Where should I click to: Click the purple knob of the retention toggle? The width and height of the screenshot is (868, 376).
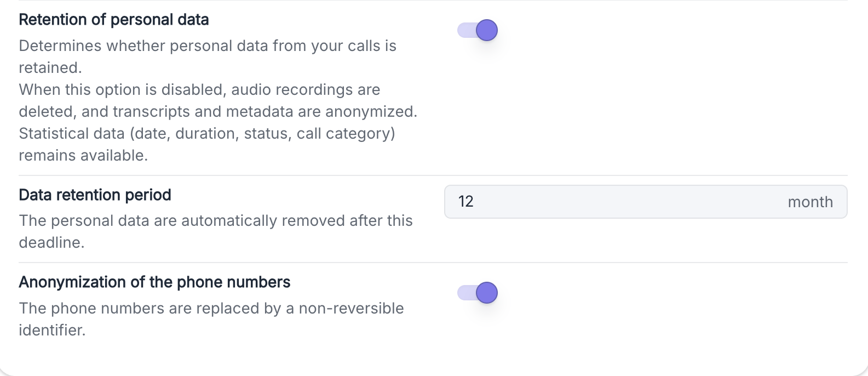(x=487, y=30)
